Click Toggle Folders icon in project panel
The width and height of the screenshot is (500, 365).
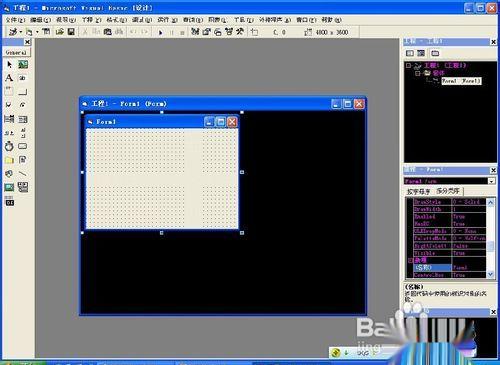pos(435,53)
